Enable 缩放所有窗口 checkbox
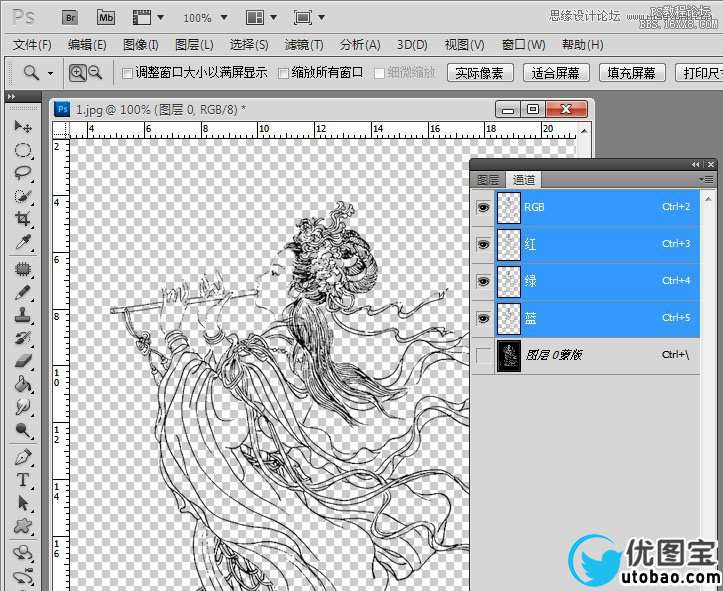 (284, 73)
